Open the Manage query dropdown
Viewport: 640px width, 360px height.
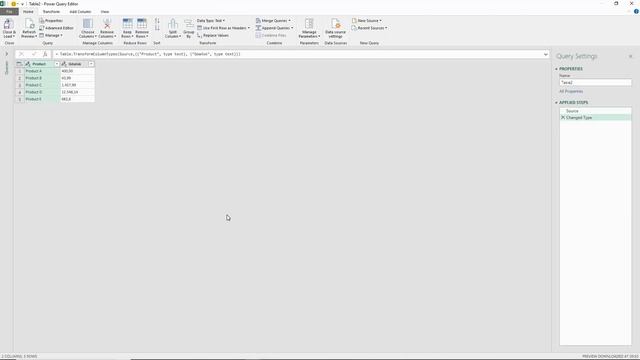click(51, 36)
